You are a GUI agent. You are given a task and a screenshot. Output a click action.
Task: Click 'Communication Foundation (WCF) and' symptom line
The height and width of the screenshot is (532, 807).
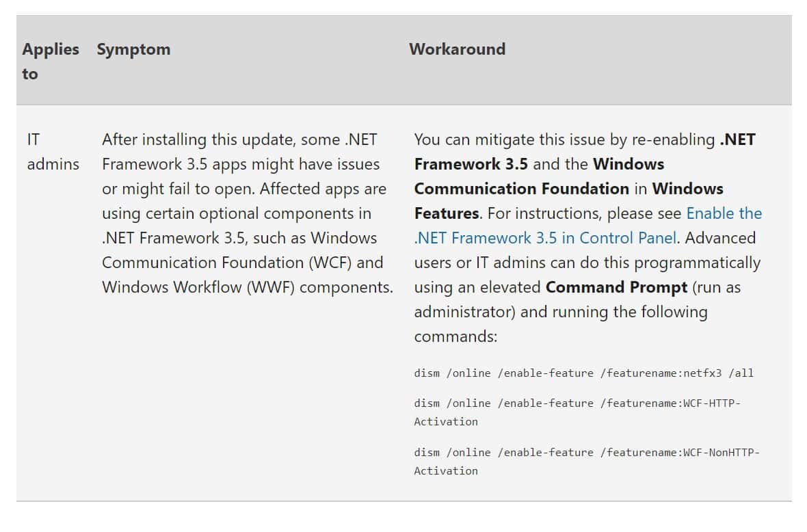tap(242, 263)
